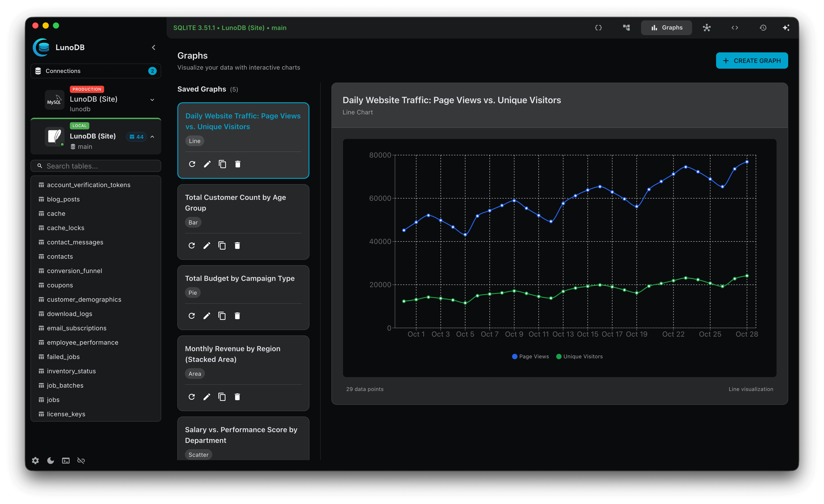Open the schema diagram view
This screenshot has height=504, width=824.
point(626,28)
